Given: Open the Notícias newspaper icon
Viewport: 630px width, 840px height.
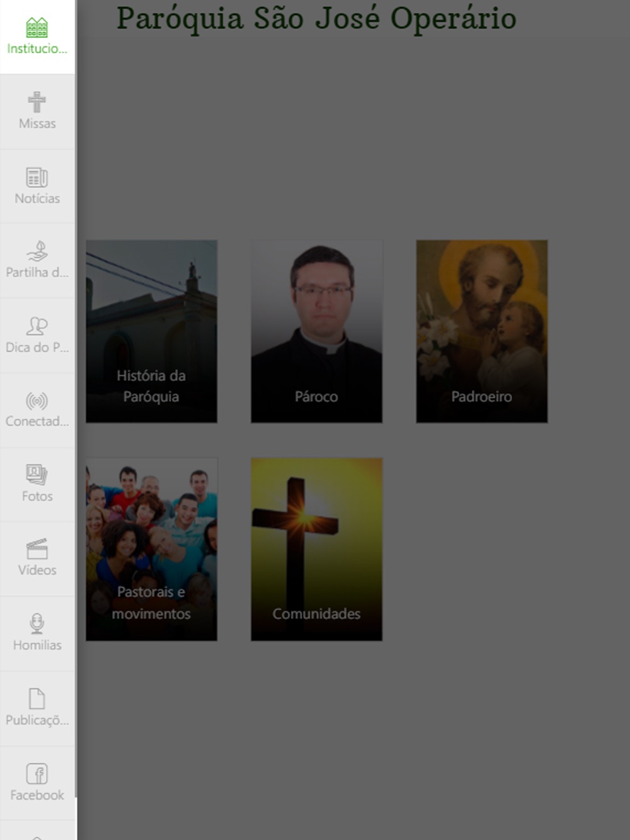Looking at the screenshot, I should (37, 178).
